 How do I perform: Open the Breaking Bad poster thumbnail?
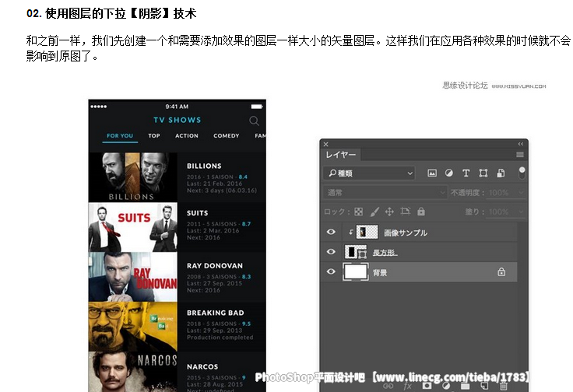133,327
